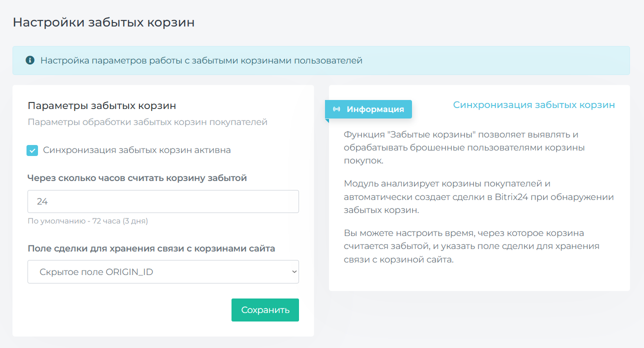Image resolution: width=644 pixels, height=348 pixels.
Task: Toggle the forgotten carts sync checkbox
Action: [32, 150]
